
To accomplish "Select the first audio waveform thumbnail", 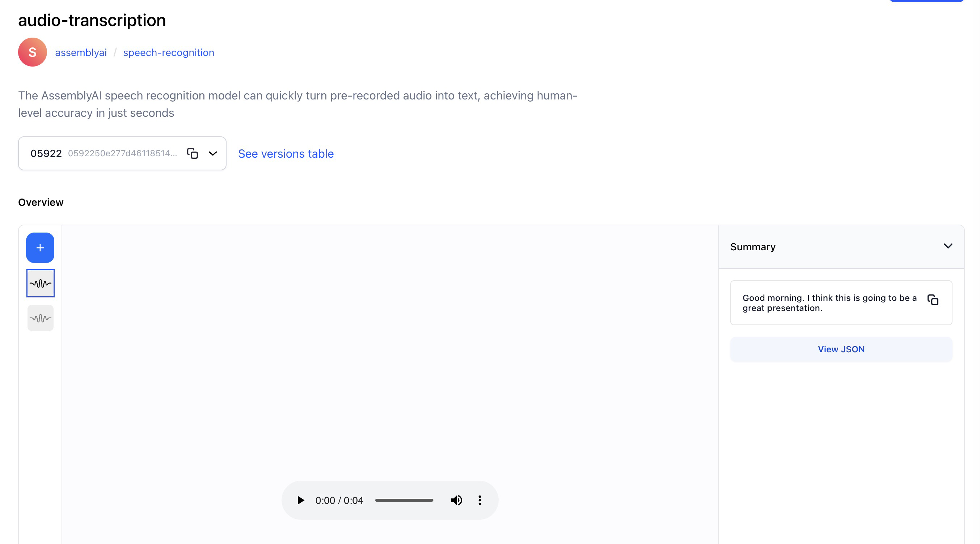I will pos(40,283).
